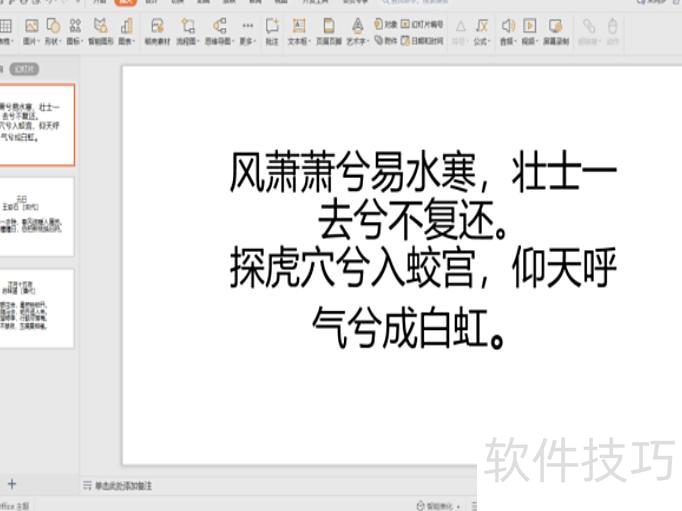This screenshot has width=682, height=511.
Task: Insert an object via 对象
Action: coord(386,24)
